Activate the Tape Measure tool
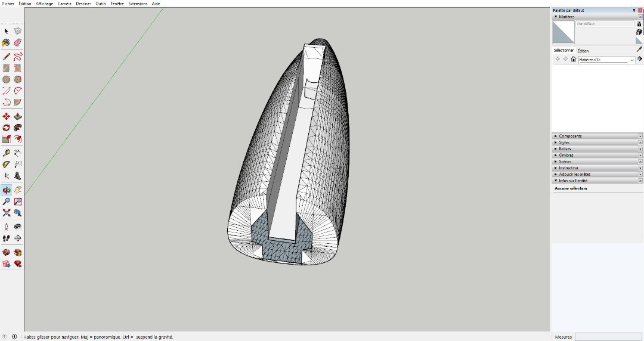Viewport: 644px width, 341px height. tap(7, 153)
